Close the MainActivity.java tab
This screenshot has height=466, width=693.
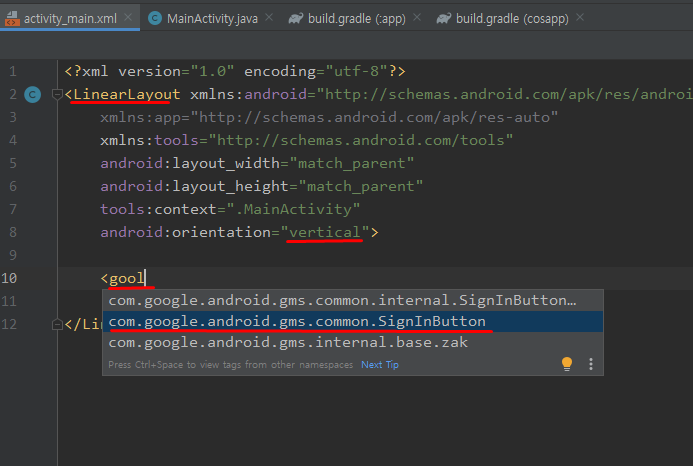click(x=269, y=17)
